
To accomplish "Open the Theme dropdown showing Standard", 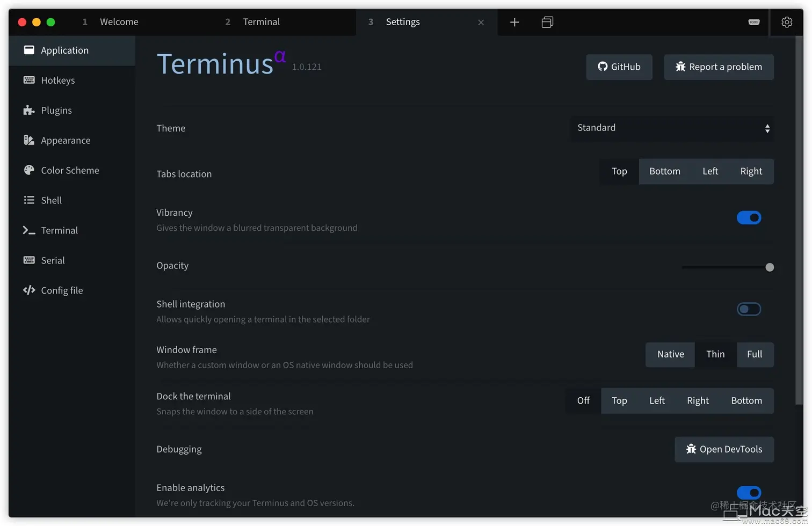I will tap(672, 128).
